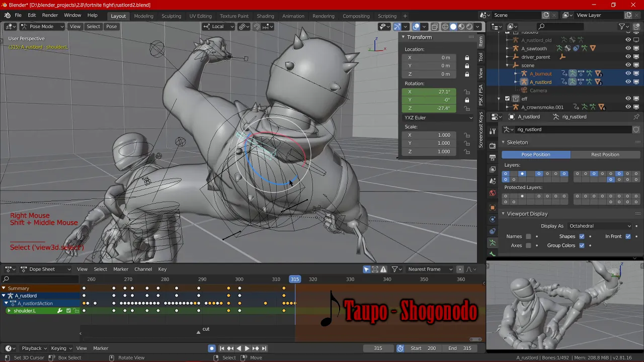Open the Object Data armature properties tab
The width and height of the screenshot is (644, 362).
(x=493, y=243)
